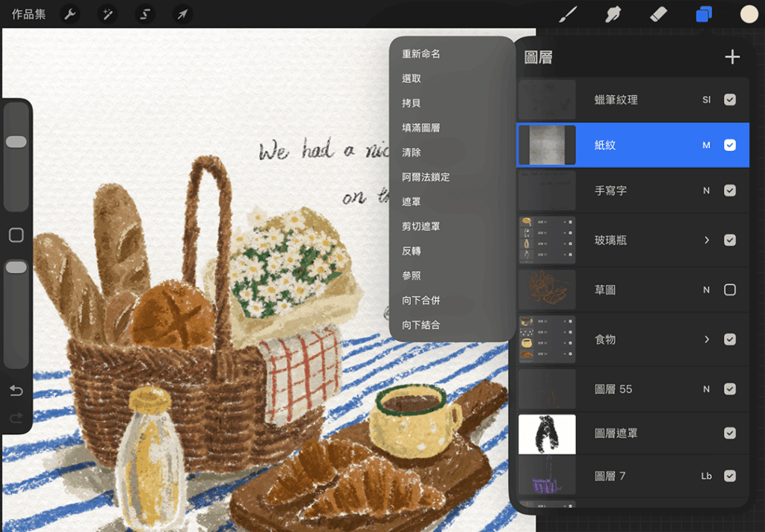The height and width of the screenshot is (532, 765).
Task: Select the 食物 group name
Action: click(x=605, y=339)
